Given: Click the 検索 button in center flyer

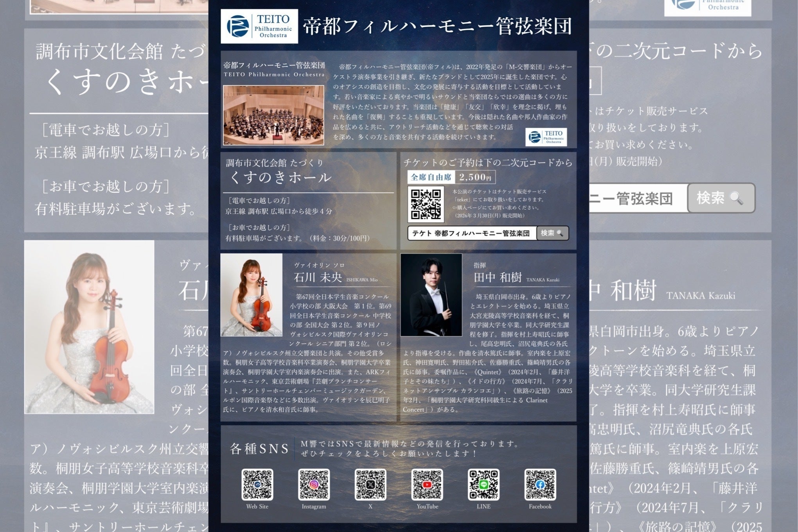Looking at the screenshot, I should 552,233.
